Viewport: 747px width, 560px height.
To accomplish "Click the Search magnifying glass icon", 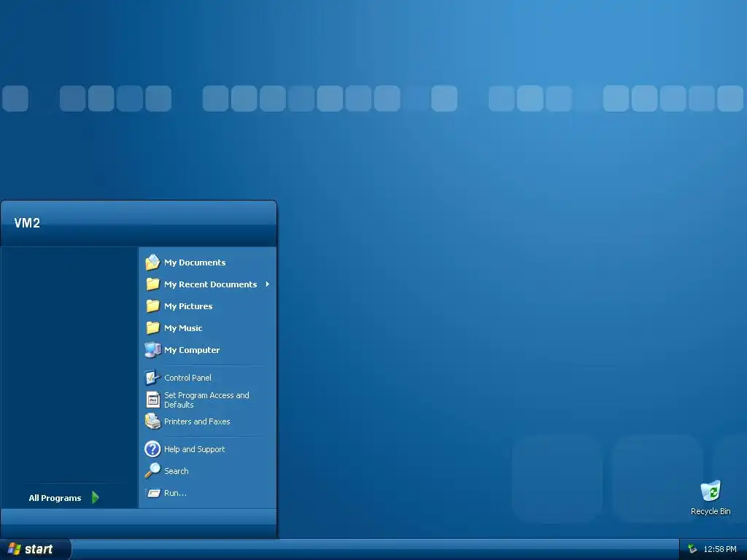I will coord(152,471).
